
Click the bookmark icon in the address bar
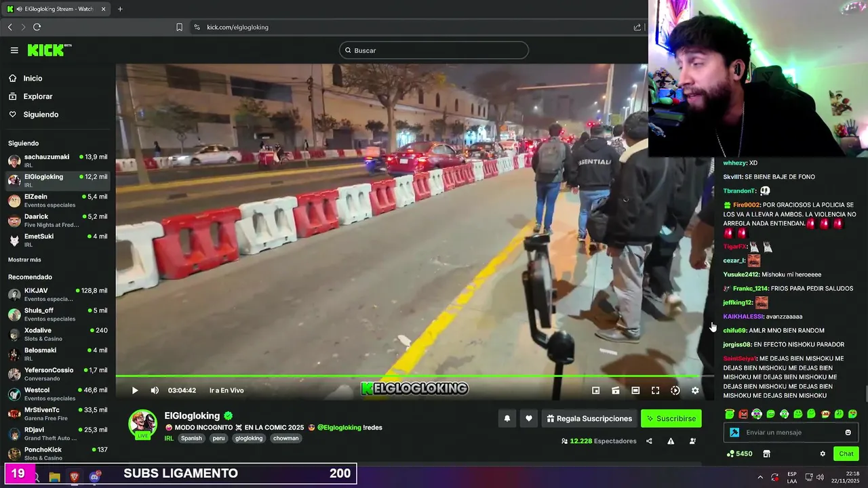click(x=179, y=27)
